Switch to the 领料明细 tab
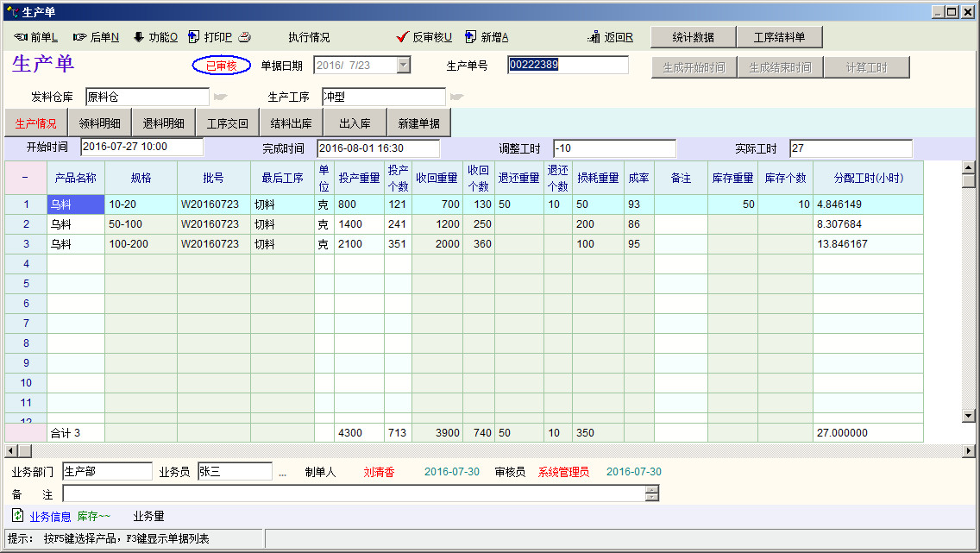 [99, 123]
